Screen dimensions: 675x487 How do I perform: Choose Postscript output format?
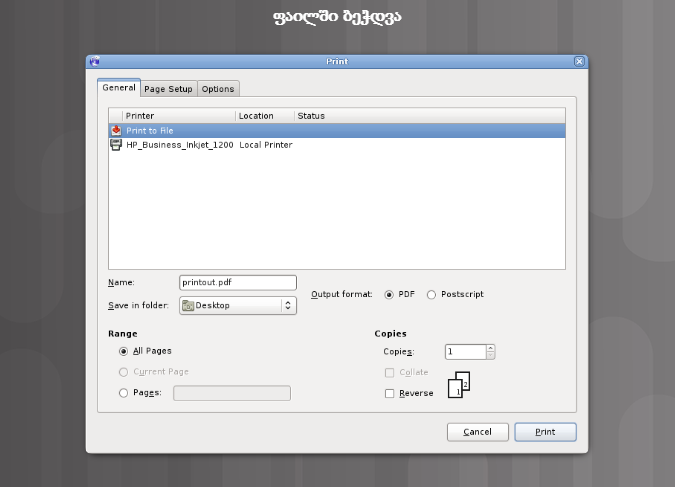[432, 294]
